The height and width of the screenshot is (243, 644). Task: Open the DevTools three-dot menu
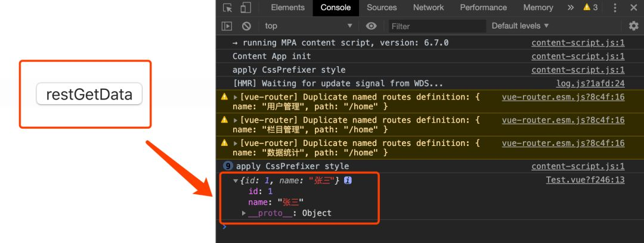(615, 7)
